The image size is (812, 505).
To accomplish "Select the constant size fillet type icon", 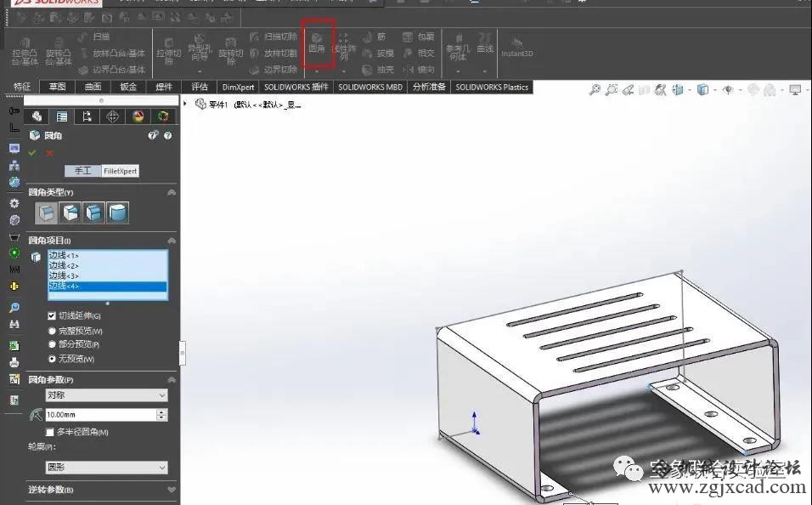I will (x=46, y=213).
